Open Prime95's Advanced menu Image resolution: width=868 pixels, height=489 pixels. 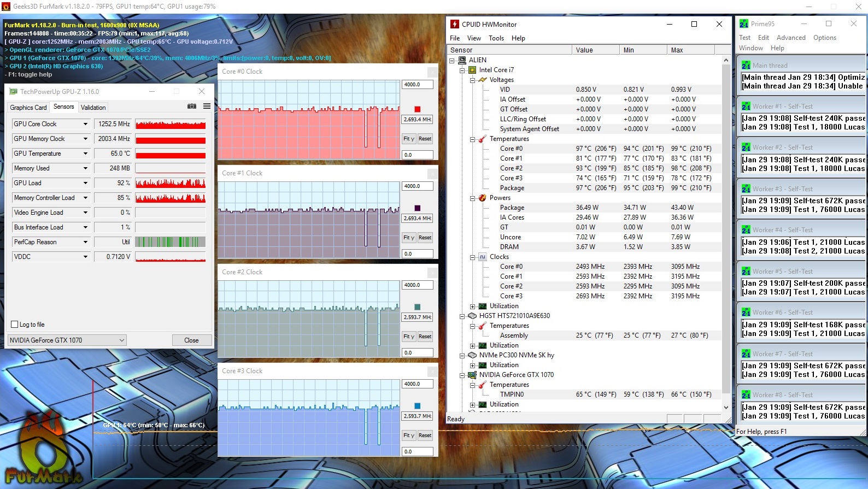click(791, 38)
